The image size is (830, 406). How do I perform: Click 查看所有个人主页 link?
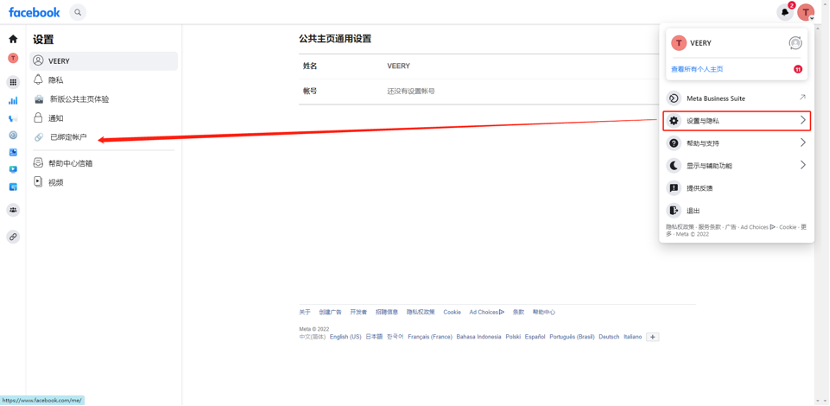pyautogui.click(x=697, y=69)
